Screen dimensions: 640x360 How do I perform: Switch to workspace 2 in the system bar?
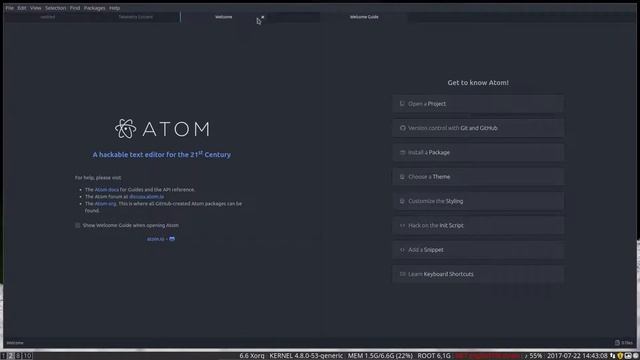point(11,356)
